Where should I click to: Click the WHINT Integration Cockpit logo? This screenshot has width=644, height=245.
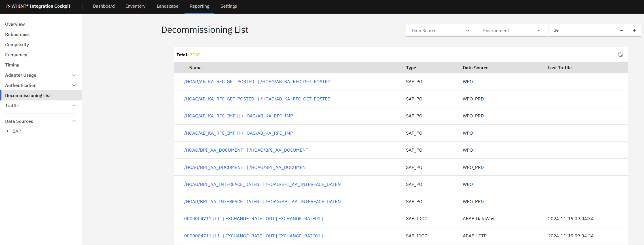click(x=38, y=6)
